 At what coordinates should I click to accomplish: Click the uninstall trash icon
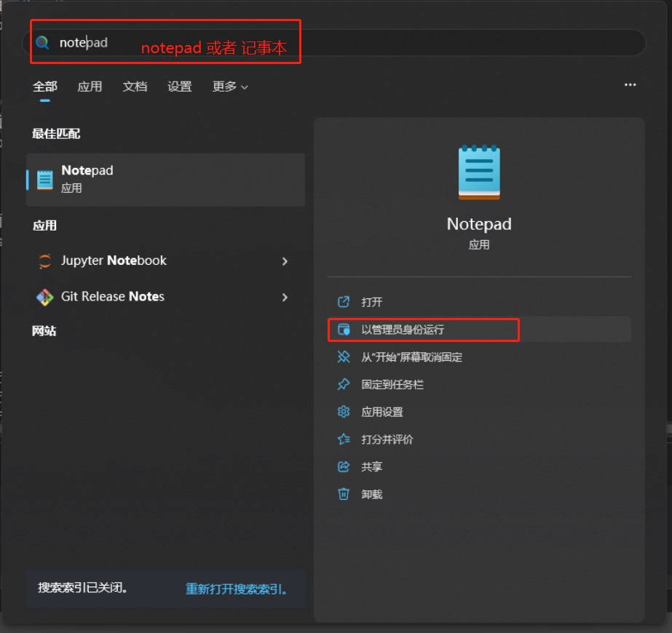tap(344, 494)
